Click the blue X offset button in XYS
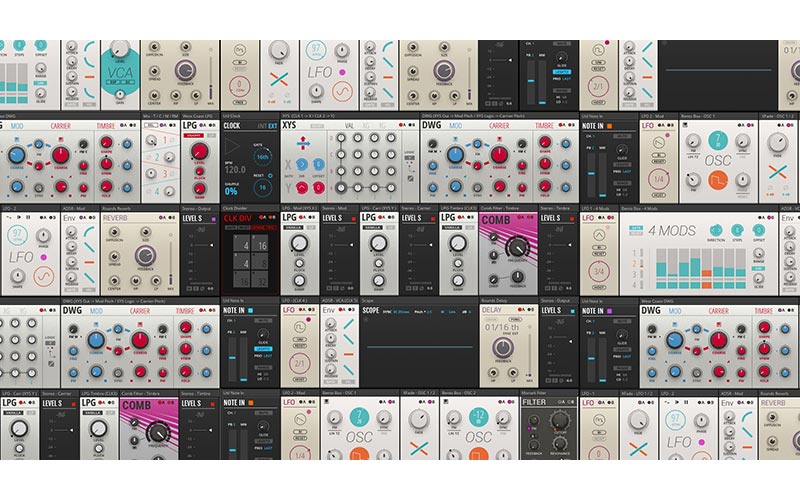 [x=318, y=164]
